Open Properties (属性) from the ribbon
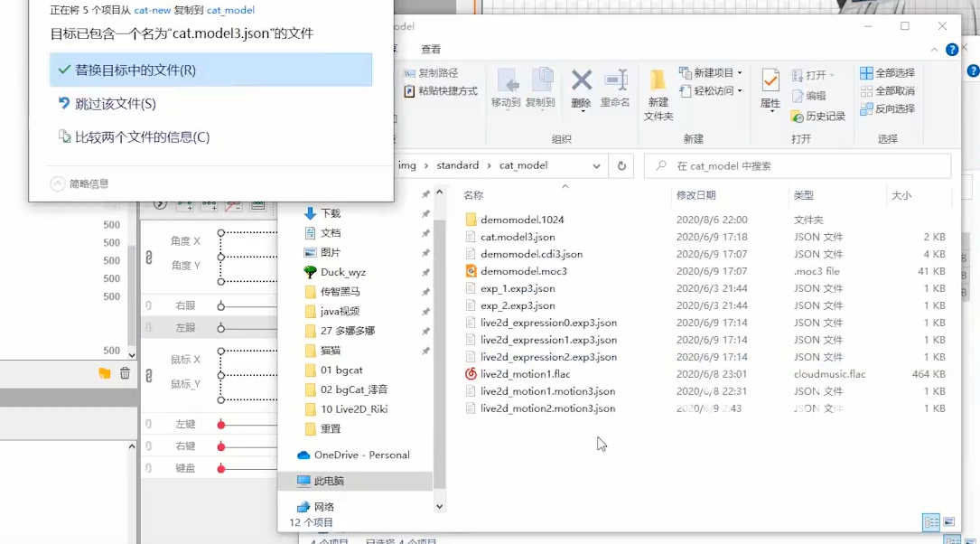 770,89
